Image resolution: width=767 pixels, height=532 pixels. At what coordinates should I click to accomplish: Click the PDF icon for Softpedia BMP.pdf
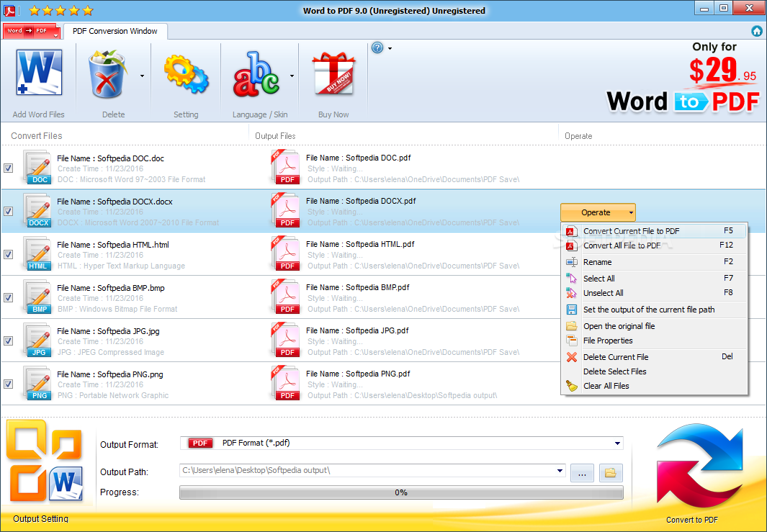[x=286, y=297]
